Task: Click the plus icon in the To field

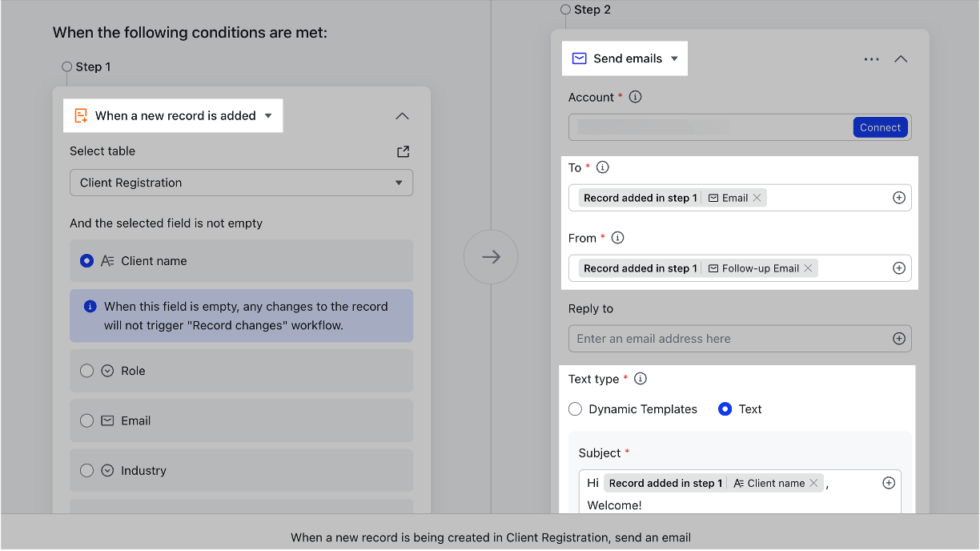Action: click(x=898, y=197)
